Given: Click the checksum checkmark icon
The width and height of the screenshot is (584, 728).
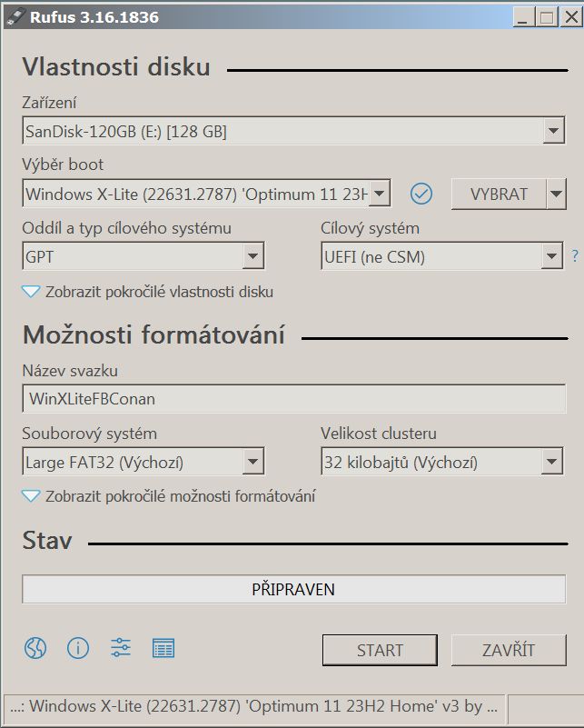Looking at the screenshot, I should point(421,194).
